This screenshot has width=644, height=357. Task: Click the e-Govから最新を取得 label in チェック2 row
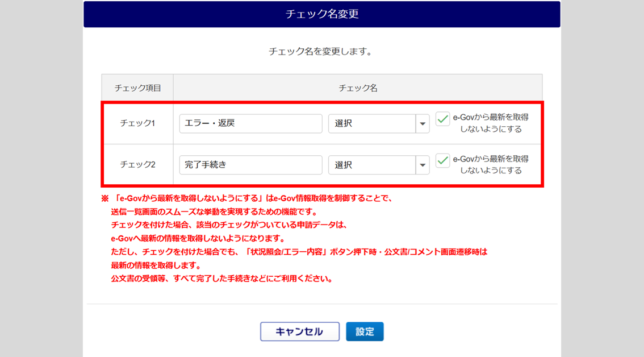pos(491,164)
